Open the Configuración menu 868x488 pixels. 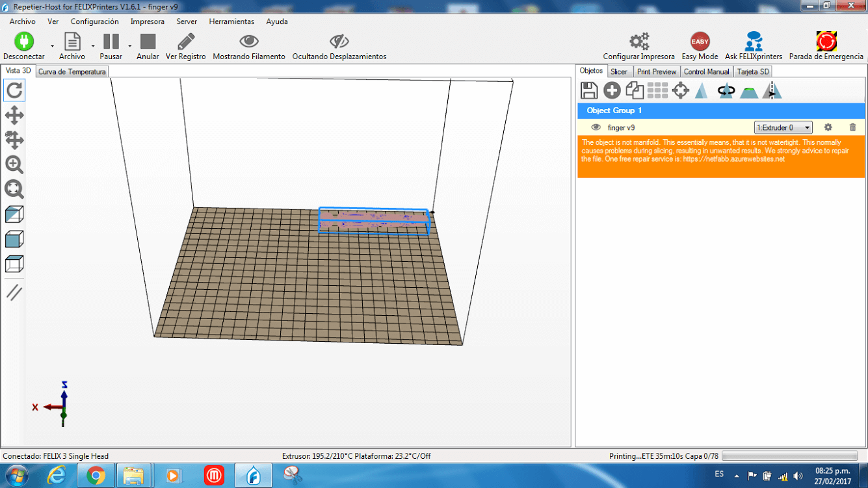tap(95, 21)
